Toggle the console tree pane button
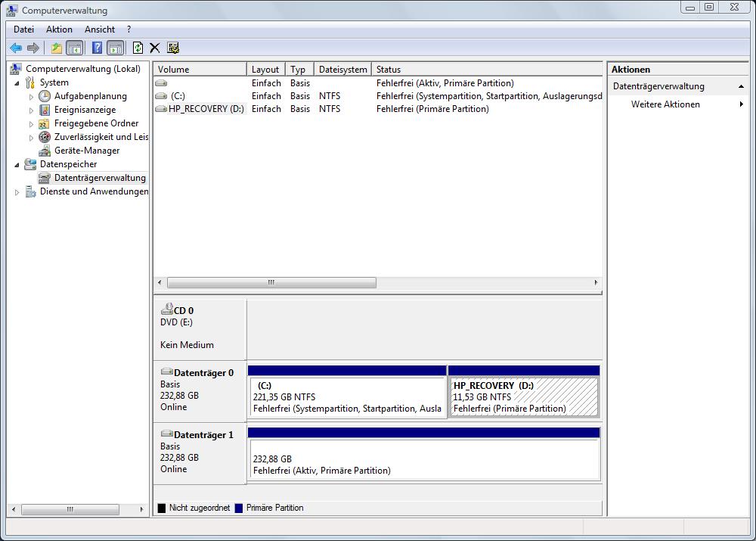Screen dimensions: 756x541 tap(75, 48)
